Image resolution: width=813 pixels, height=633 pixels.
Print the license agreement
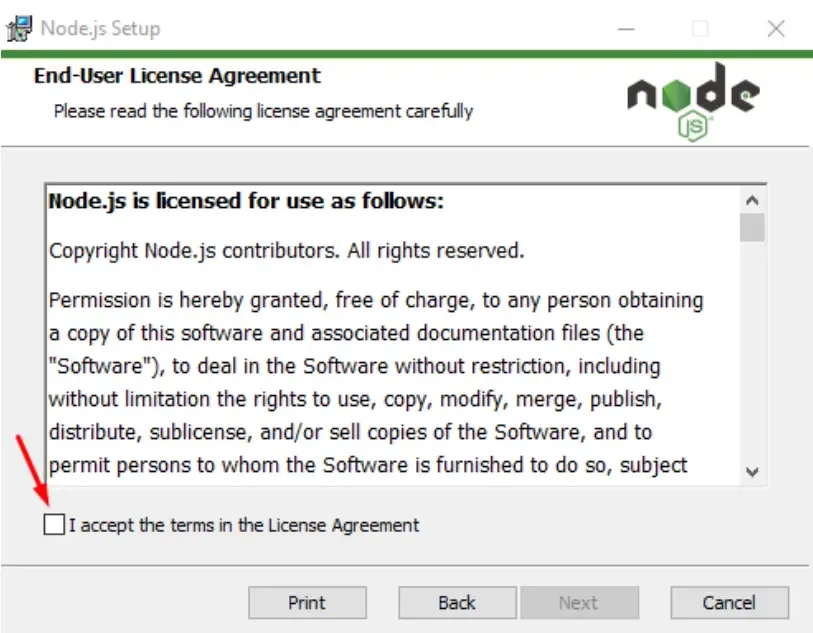click(x=307, y=602)
